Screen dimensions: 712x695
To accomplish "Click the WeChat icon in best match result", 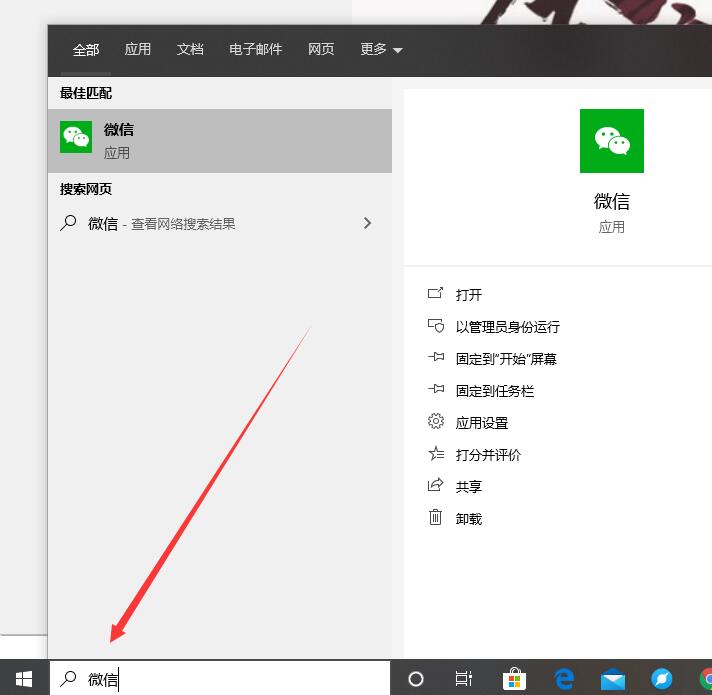I will (76, 137).
